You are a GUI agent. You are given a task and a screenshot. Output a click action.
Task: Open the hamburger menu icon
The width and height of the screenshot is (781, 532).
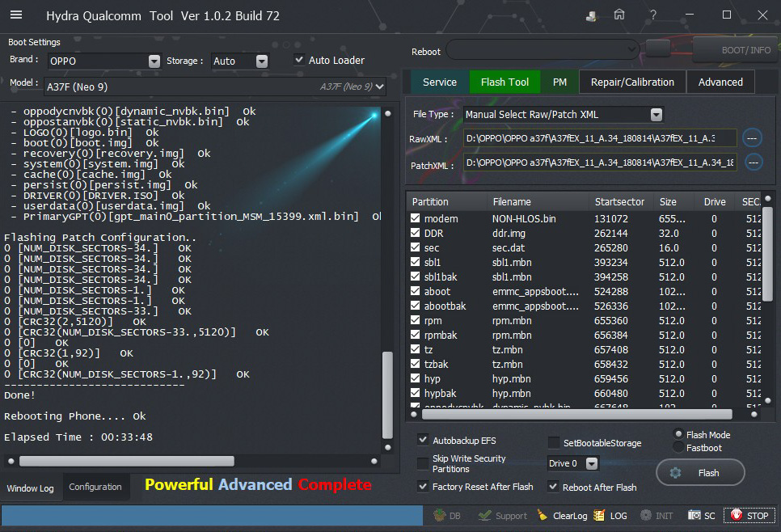click(16, 15)
